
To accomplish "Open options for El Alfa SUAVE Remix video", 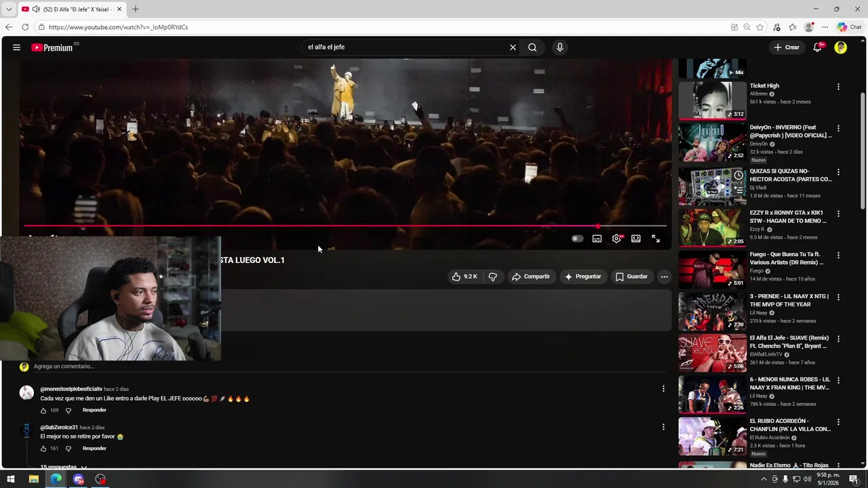I will click(x=838, y=339).
